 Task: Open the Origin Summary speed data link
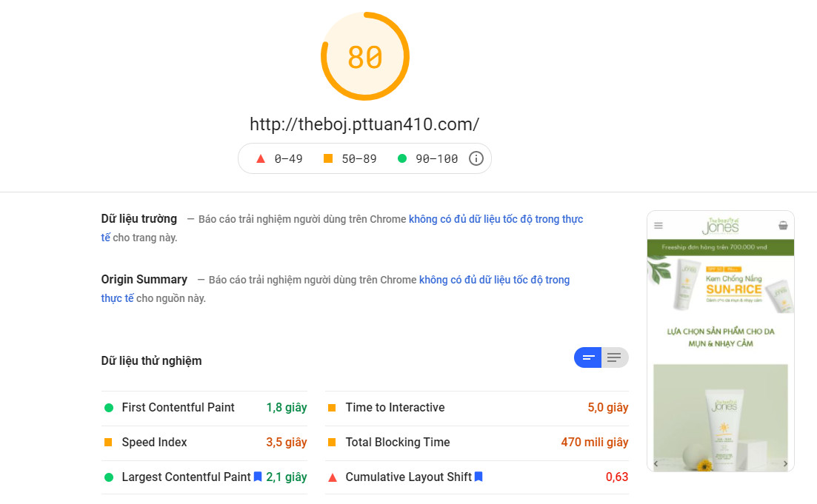[x=494, y=280]
